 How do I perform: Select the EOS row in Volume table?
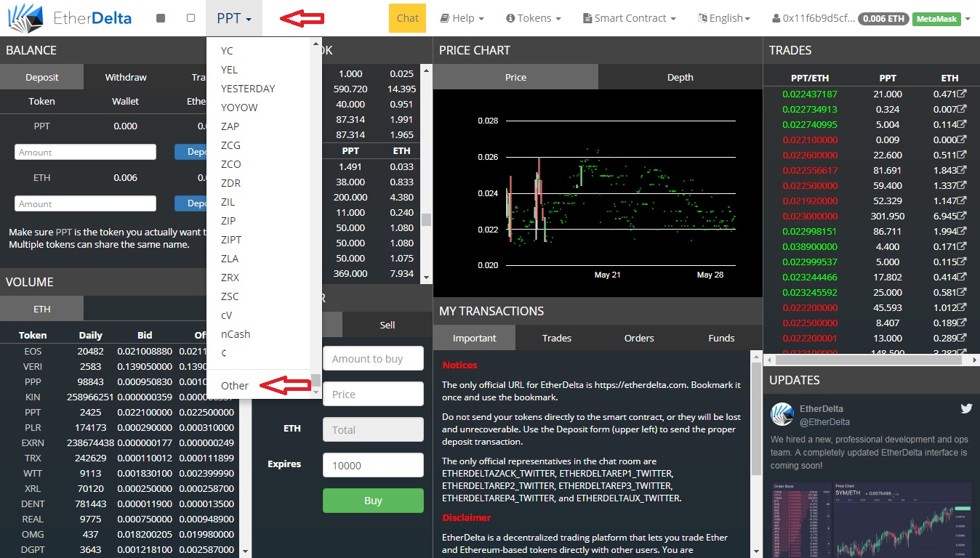point(119,351)
